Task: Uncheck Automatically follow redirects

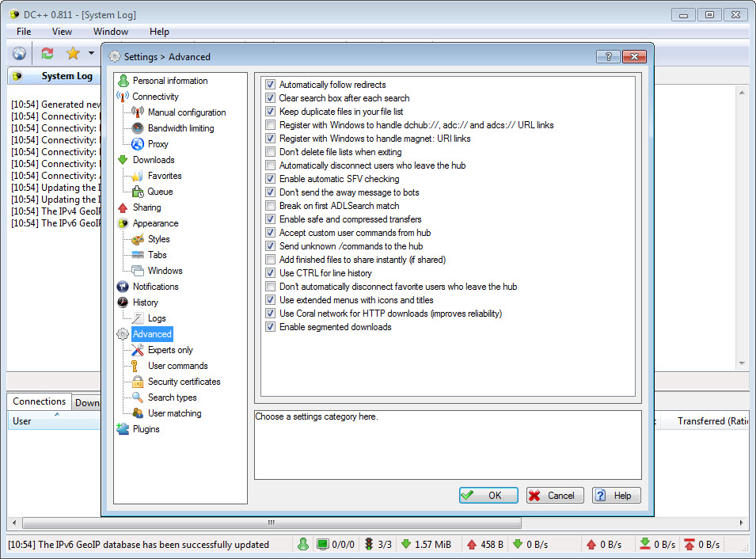Action: tap(271, 85)
